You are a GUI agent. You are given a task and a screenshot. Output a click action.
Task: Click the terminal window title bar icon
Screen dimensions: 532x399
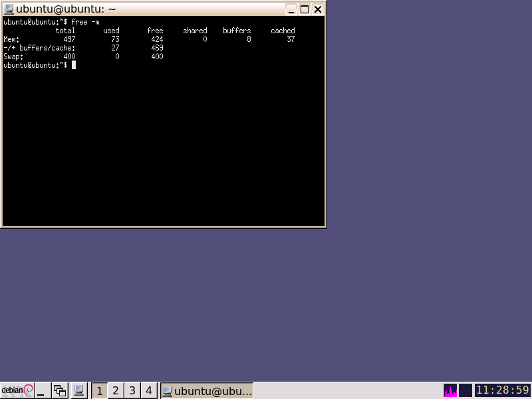pos(9,9)
